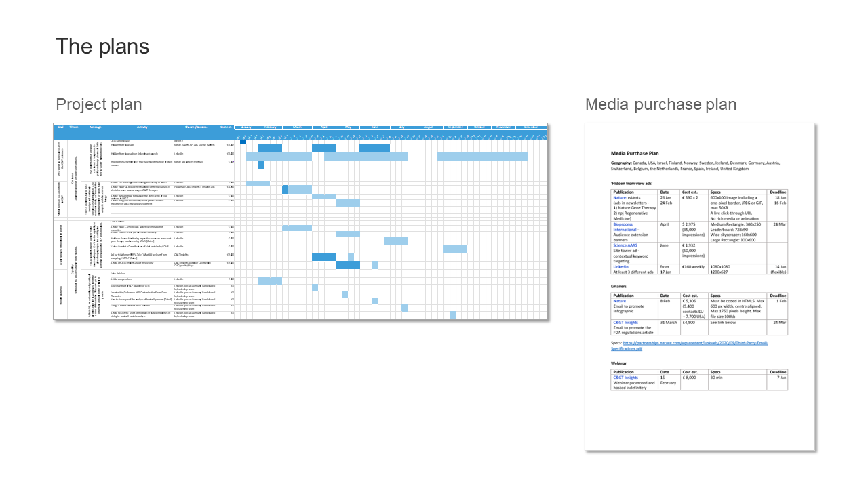Viewport: 868px width, 488px height.
Task: Select the 'Project plan' heading
Action: pos(99,104)
